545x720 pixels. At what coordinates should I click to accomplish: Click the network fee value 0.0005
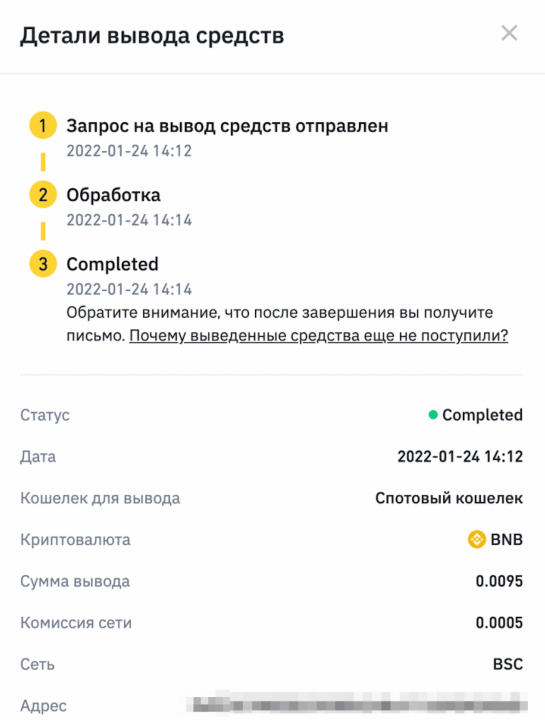pyautogui.click(x=499, y=623)
